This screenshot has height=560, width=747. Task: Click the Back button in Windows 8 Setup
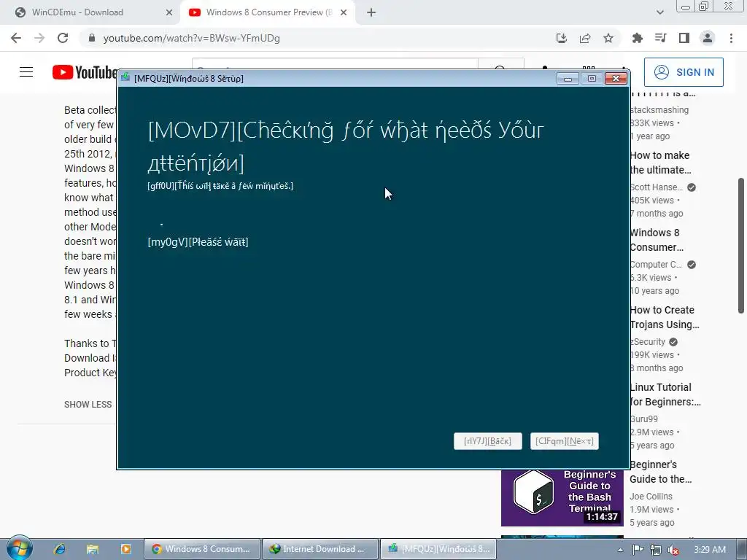488,441
